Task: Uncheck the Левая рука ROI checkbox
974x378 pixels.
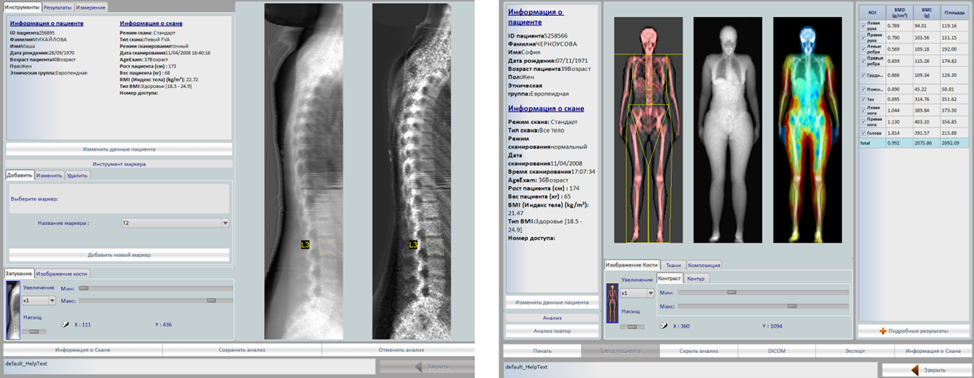Action: coord(862,25)
